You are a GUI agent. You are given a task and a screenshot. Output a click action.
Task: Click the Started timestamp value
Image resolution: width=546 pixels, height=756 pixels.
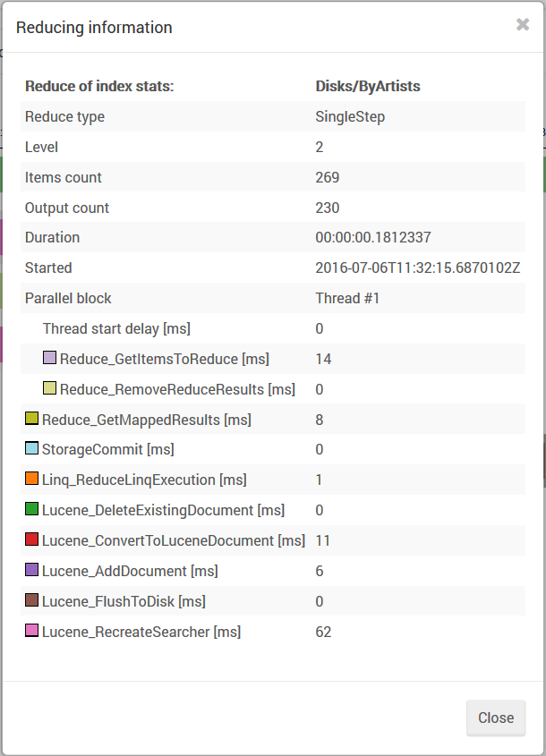418,268
